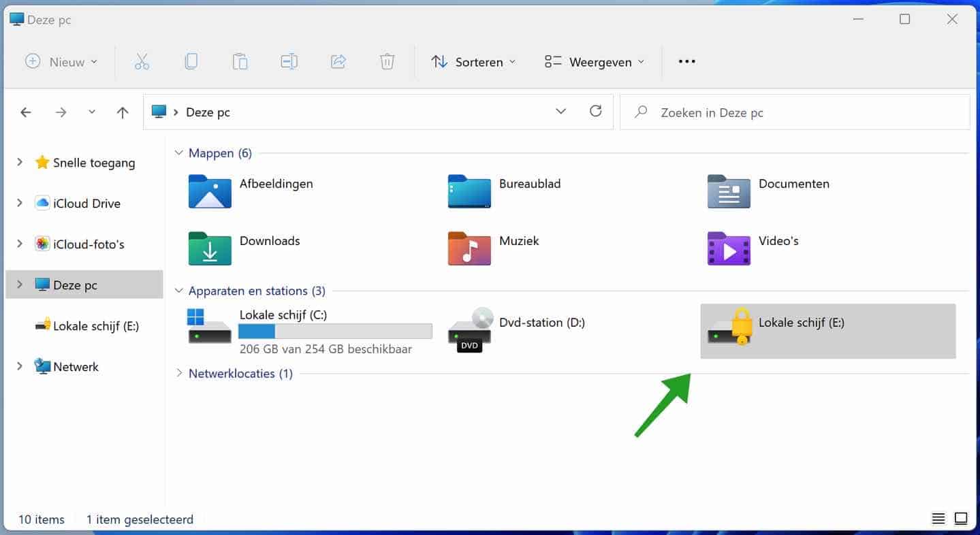Click the Lokale schijf (C:) storage bar
This screenshot has height=535, width=980.
click(x=335, y=331)
